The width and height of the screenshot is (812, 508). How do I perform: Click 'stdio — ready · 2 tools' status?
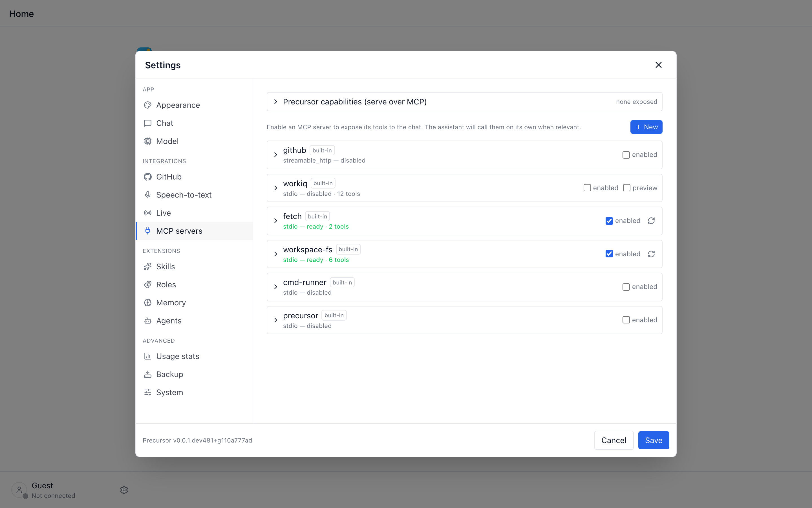[x=316, y=226]
